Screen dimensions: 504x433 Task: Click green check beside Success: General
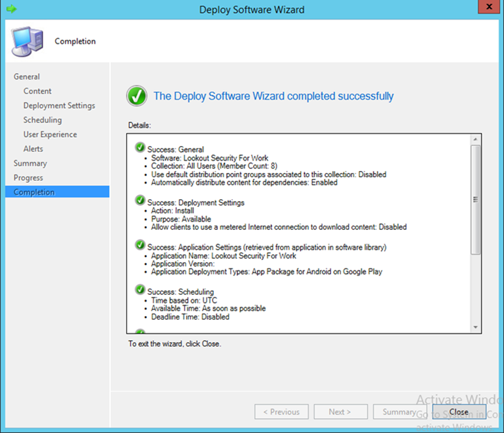(140, 148)
